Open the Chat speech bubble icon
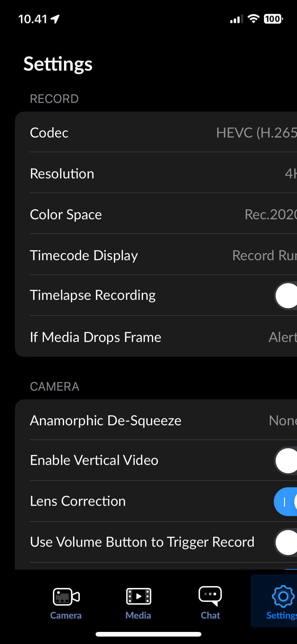 tap(210, 596)
